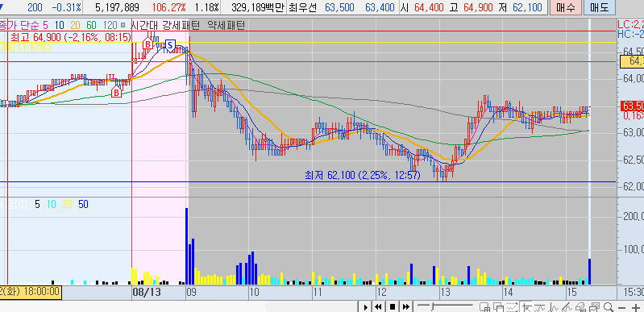
Task: Click the tallest blue volume bar at 09:00
Action: pyautogui.click(x=187, y=246)
